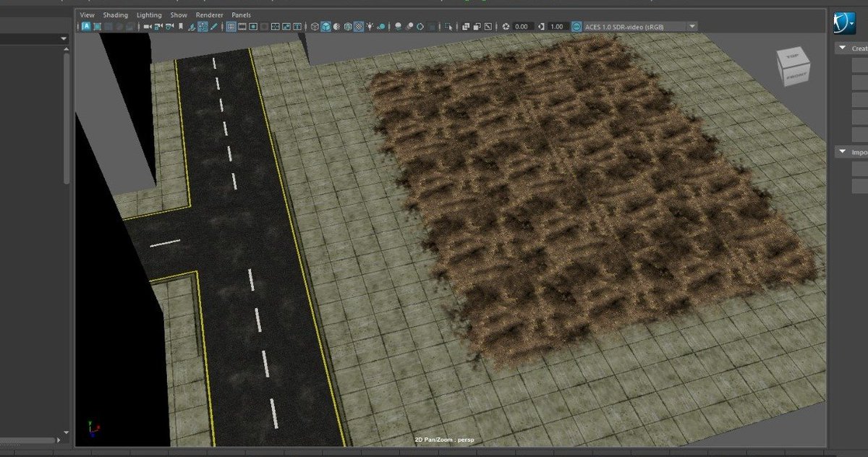Click the X-Ray Active Components icon

477,26
